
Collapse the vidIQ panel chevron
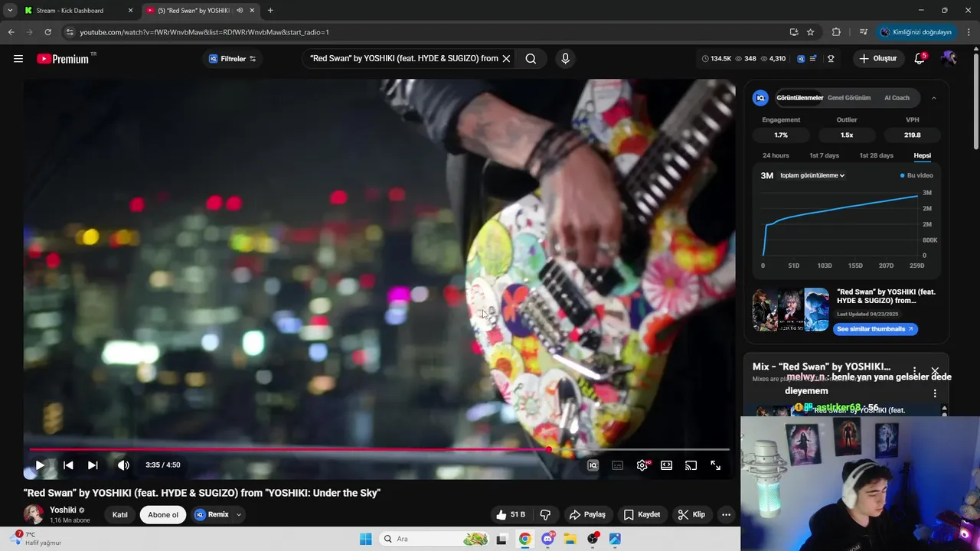[933, 98]
